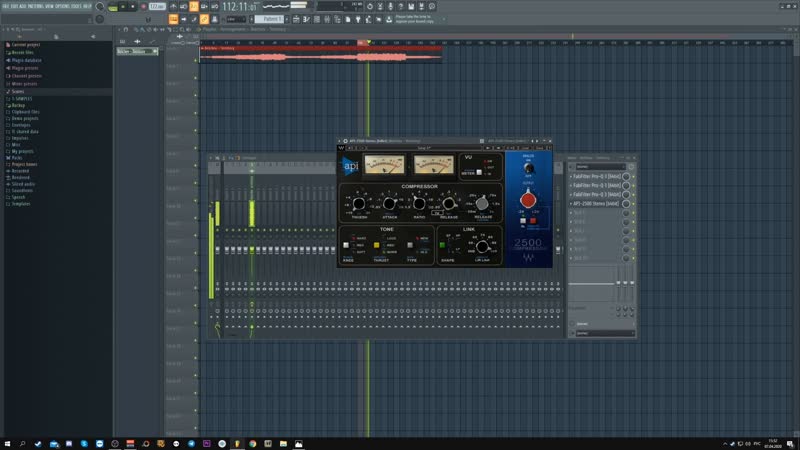Toggle the yellow THRUST button
This screenshot has height=450, width=800.
click(x=377, y=245)
